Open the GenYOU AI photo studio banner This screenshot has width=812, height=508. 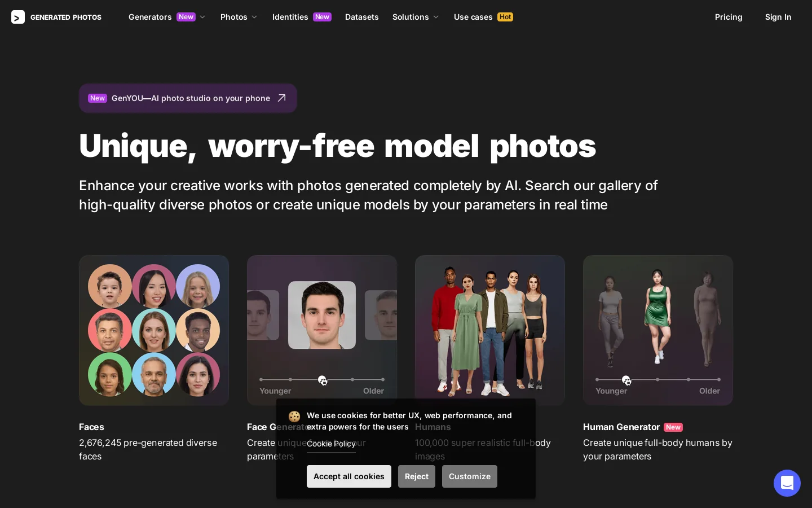tap(188, 98)
